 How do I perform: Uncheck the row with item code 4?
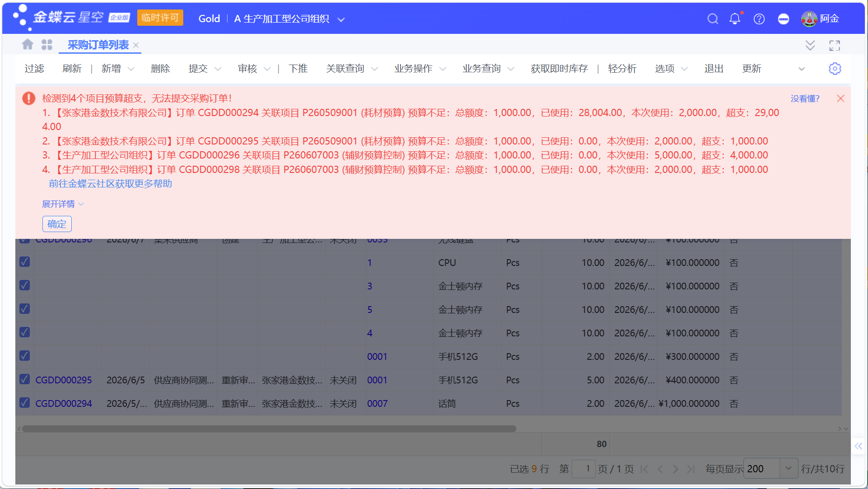click(25, 332)
